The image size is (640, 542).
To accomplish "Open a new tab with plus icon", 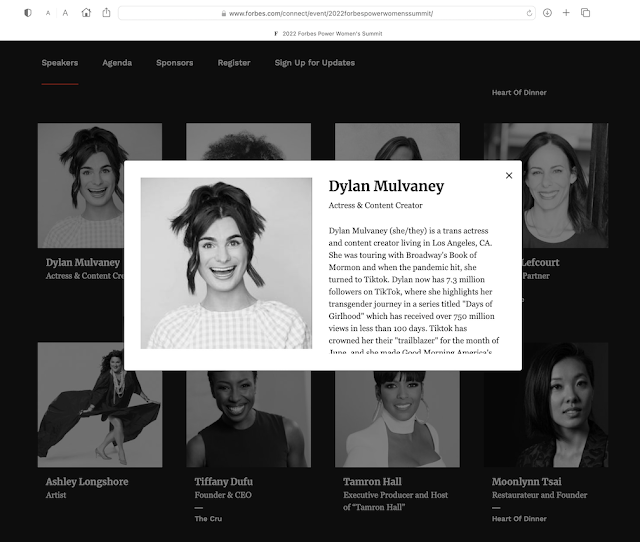I will click(566, 13).
